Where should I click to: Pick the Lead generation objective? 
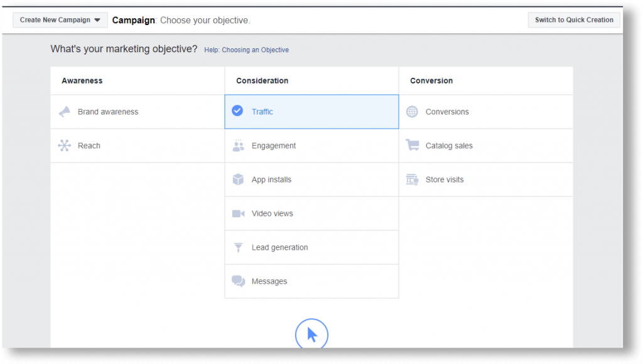pyautogui.click(x=311, y=248)
